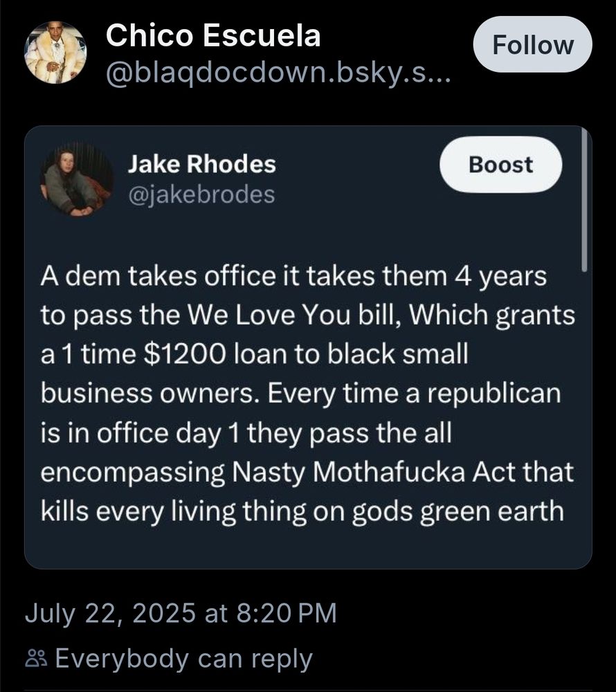Image resolution: width=616 pixels, height=692 pixels.
Task: Open the Chico Escuela display name
Action: [213, 35]
